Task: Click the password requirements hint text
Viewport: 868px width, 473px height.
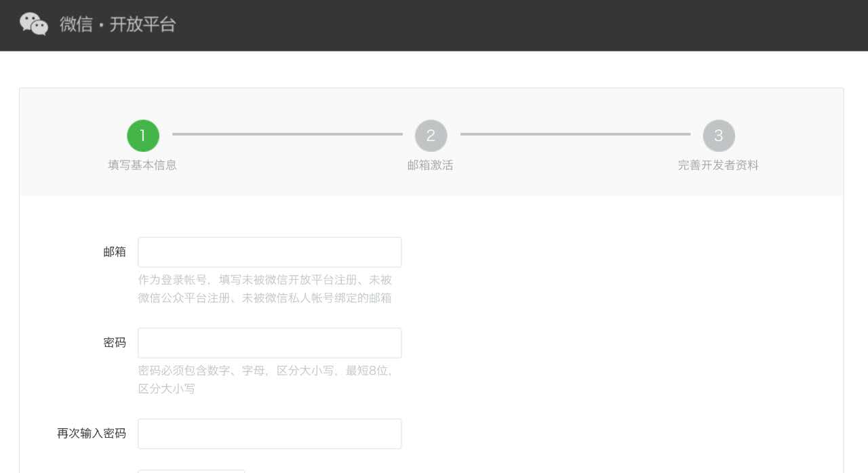Action: [265, 379]
